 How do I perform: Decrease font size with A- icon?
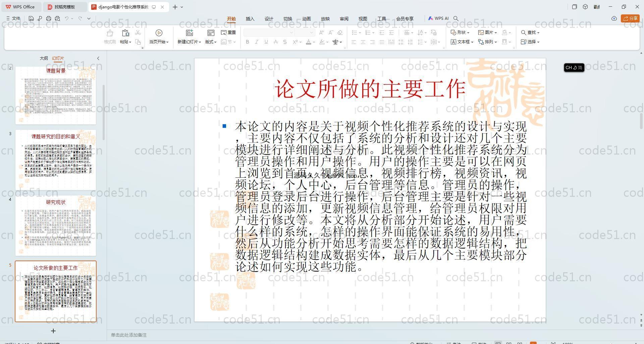coord(331,33)
